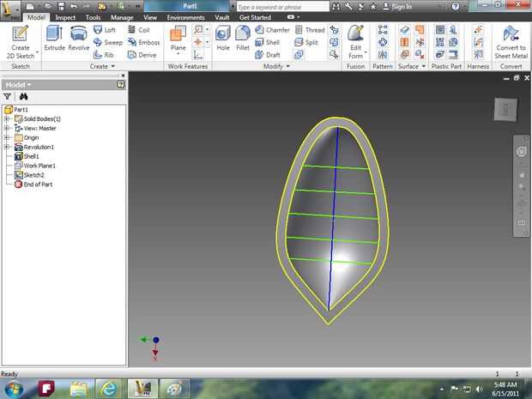Click Convert to Sheet Metal

click(x=511, y=42)
